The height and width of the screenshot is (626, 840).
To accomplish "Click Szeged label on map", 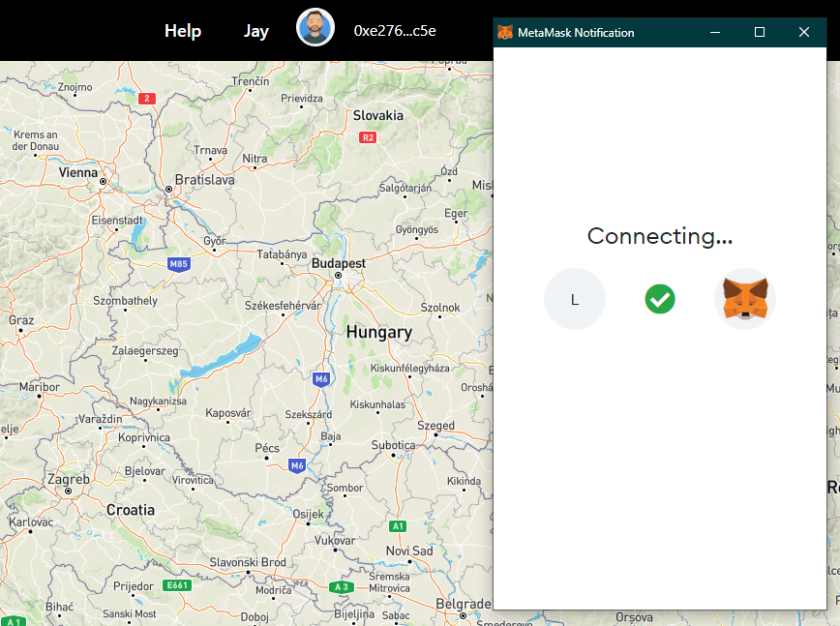I will click(x=436, y=426).
